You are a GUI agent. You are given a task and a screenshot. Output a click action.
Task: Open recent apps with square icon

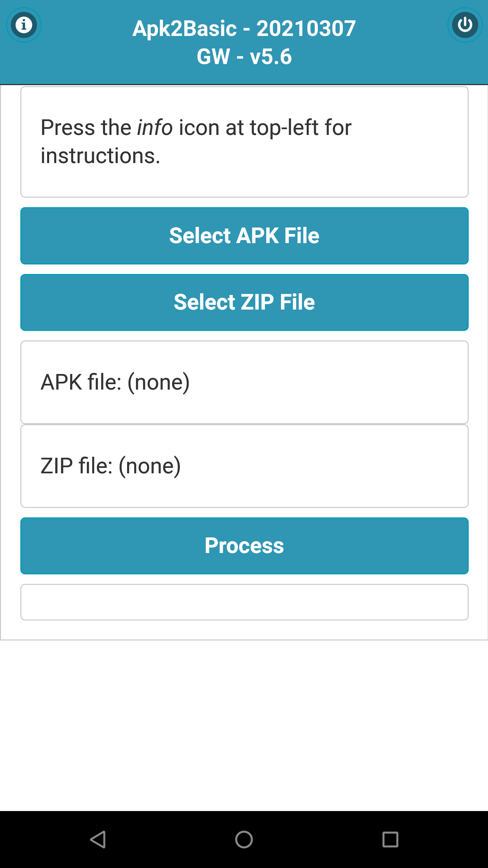390,839
